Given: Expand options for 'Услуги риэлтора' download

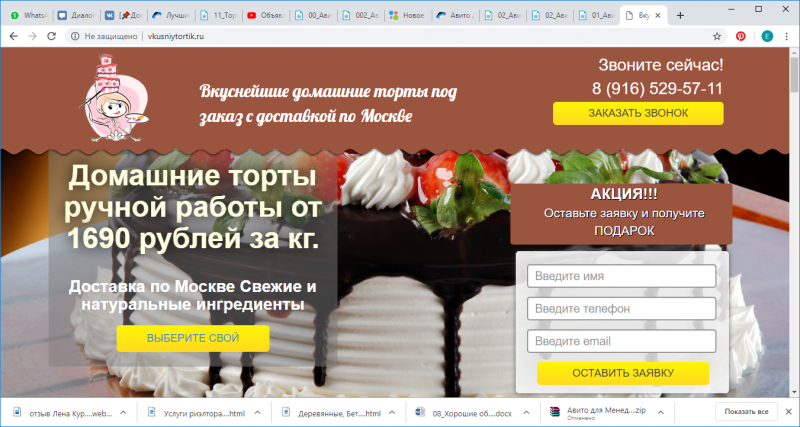Looking at the screenshot, I should click(x=258, y=412).
